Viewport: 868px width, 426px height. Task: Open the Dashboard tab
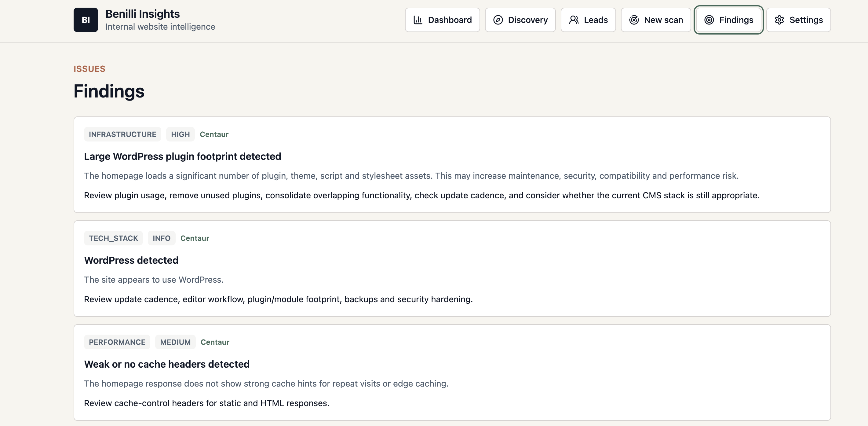442,20
